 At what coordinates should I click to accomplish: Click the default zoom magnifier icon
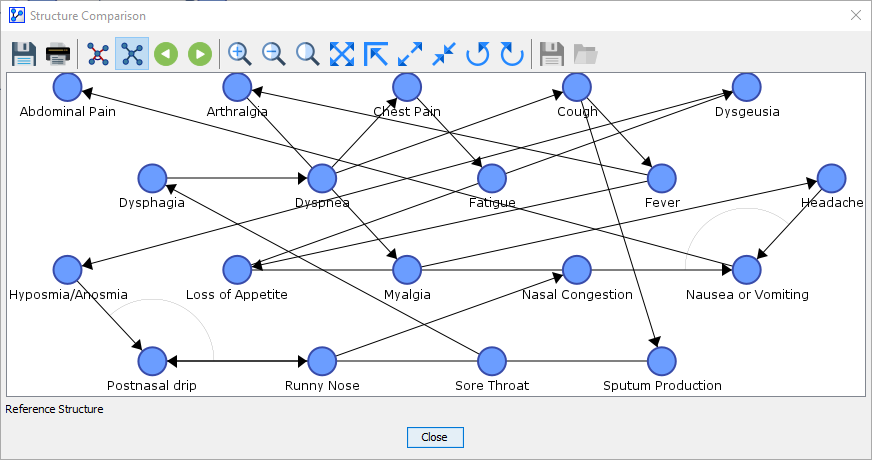point(308,54)
